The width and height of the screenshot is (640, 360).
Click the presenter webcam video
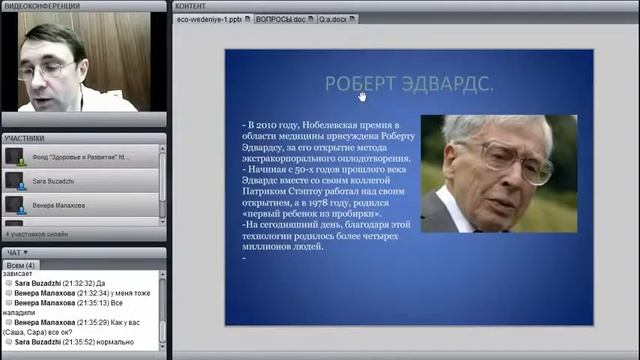pos(84,62)
